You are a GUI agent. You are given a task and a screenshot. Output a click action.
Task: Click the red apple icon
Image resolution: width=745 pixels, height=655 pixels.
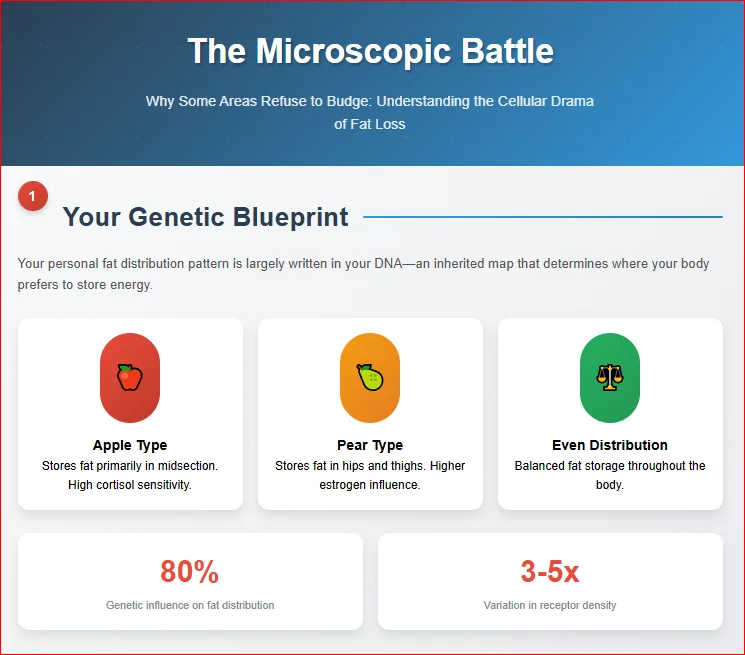[x=130, y=377]
